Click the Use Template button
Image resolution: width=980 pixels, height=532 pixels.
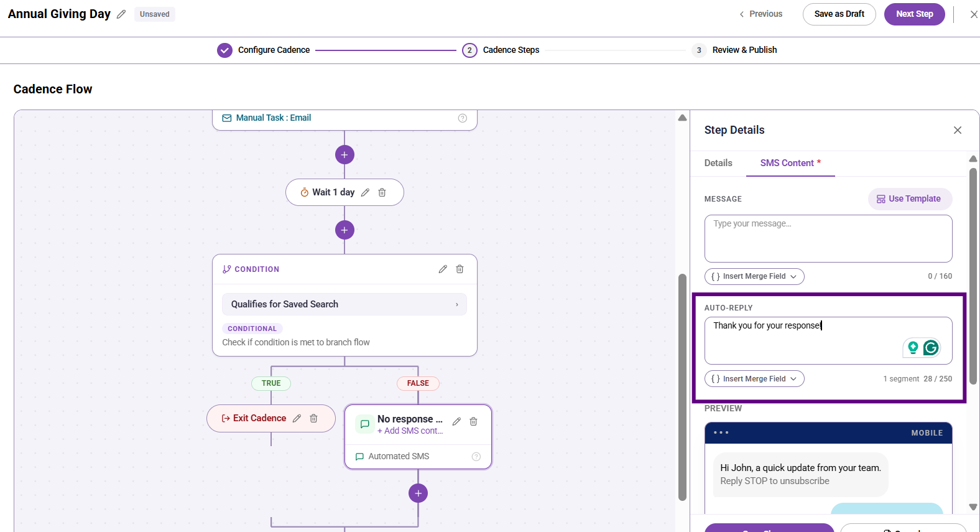(x=910, y=199)
